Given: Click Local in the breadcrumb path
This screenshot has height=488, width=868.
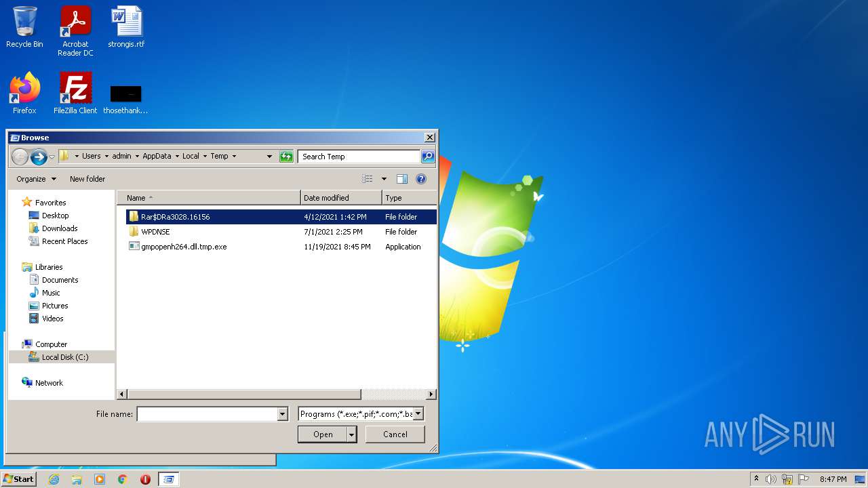Looking at the screenshot, I should pos(191,156).
